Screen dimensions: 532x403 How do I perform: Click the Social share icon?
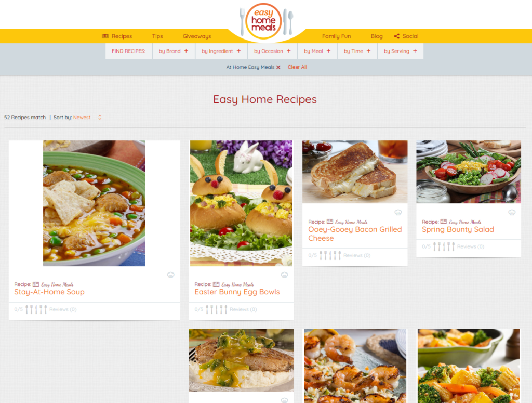point(396,36)
